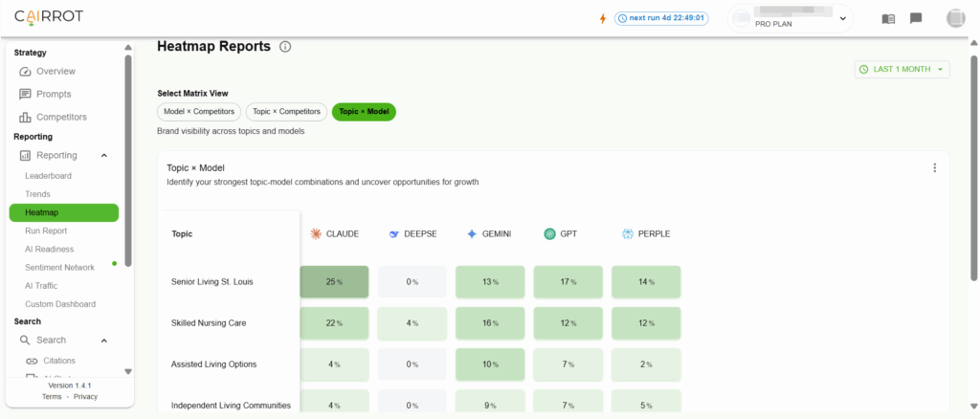Click the orange lightning bolt icon
Screen dimensions: 980x419
(603, 18)
